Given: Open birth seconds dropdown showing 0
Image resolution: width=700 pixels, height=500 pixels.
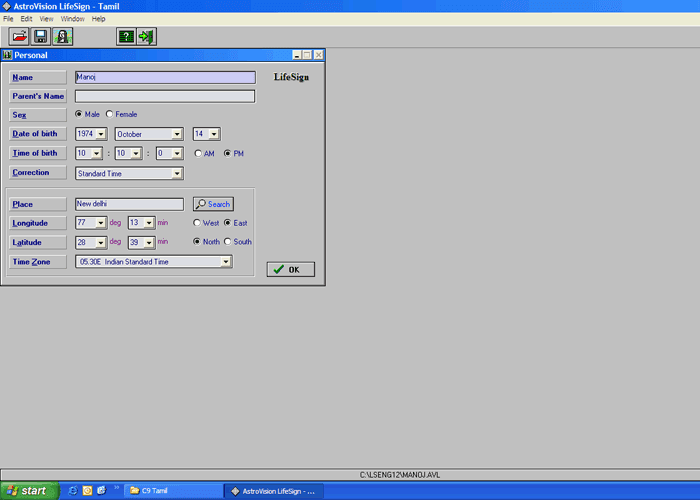Looking at the screenshot, I should pos(177,154).
